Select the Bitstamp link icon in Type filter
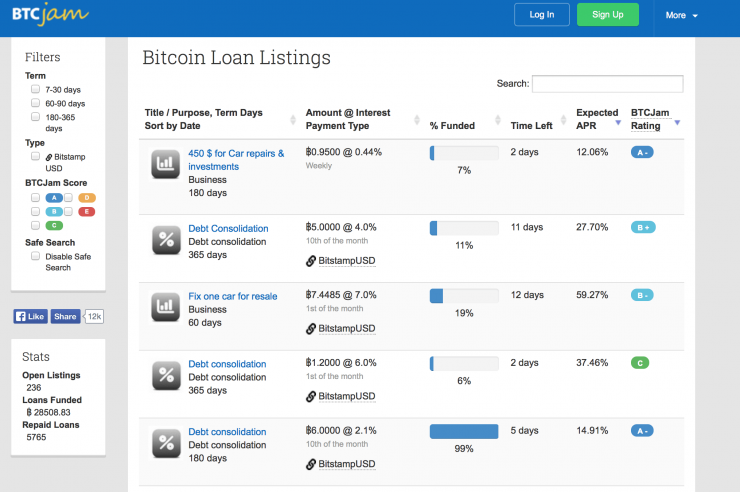The width and height of the screenshot is (740, 492). 49,157
